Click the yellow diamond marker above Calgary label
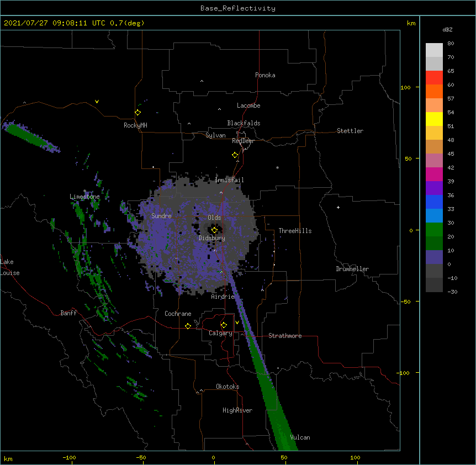The width and height of the screenshot is (476, 465). 224,325
